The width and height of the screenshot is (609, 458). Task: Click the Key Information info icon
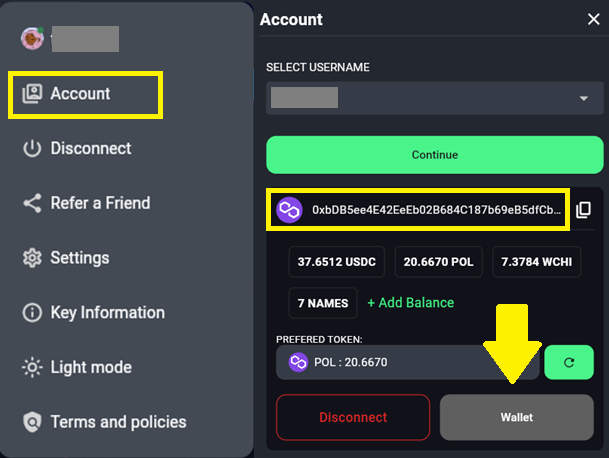(x=32, y=313)
